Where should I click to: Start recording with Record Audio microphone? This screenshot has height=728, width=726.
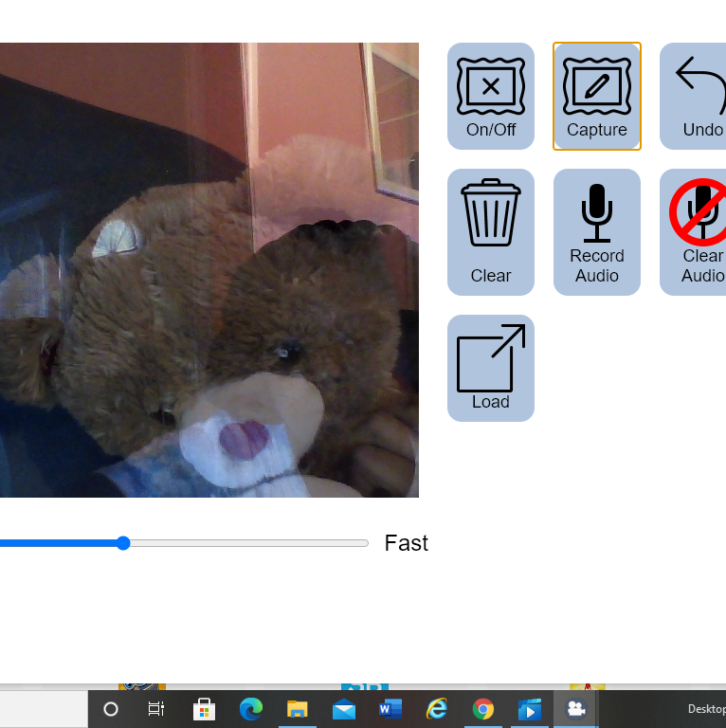[596, 232]
